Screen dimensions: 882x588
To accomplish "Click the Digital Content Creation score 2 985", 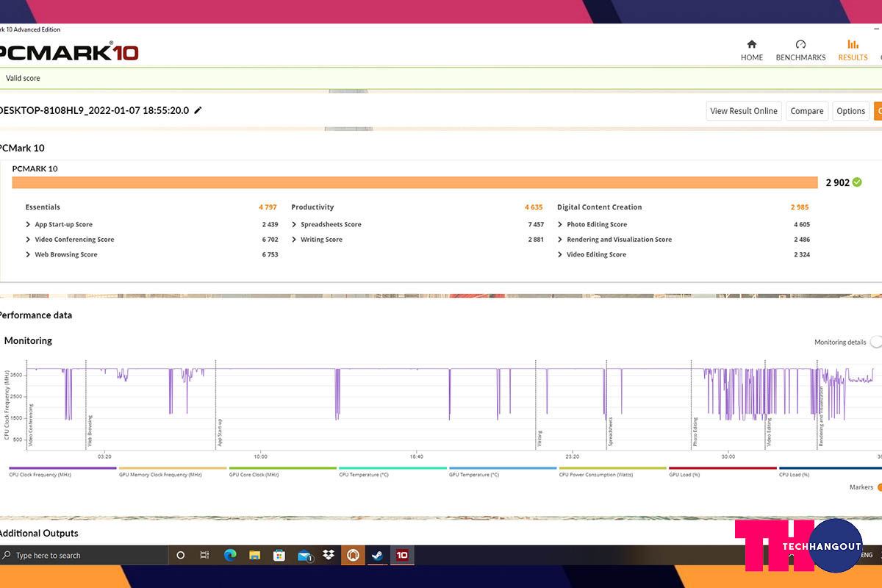I will pos(800,207).
